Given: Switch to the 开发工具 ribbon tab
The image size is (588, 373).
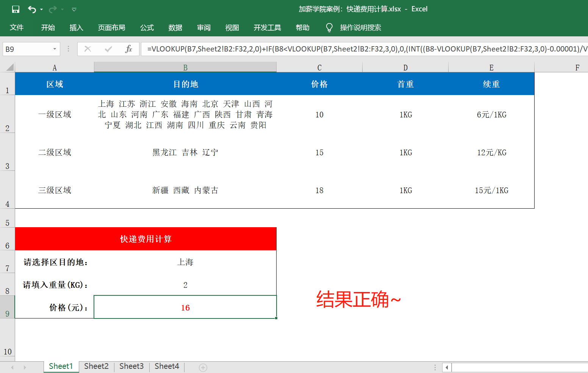Looking at the screenshot, I should 267,28.
